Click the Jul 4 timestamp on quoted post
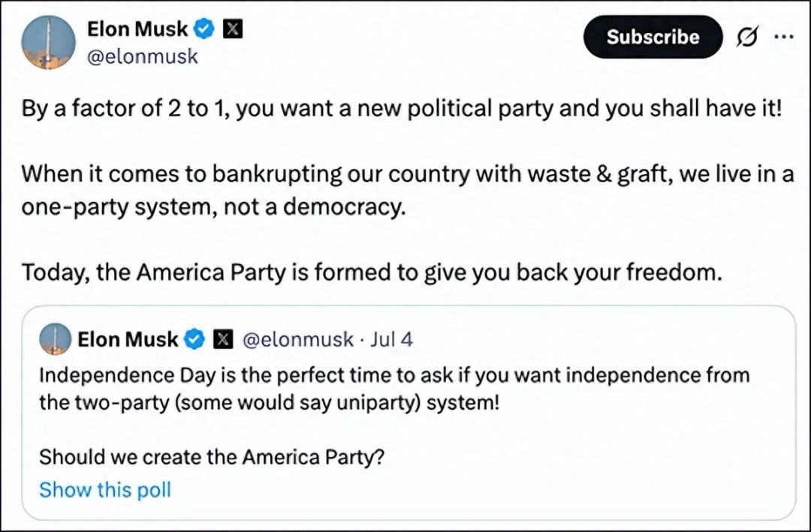Screen dimensions: 811x532 tap(391, 339)
